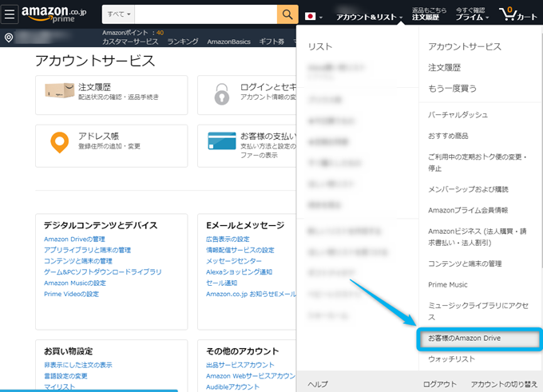Open ランキング in navigation bar
The image size is (543, 392).
183,42
